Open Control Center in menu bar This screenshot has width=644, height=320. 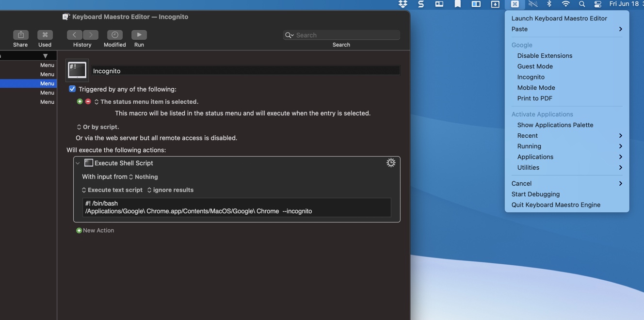pyautogui.click(x=597, y=4)
